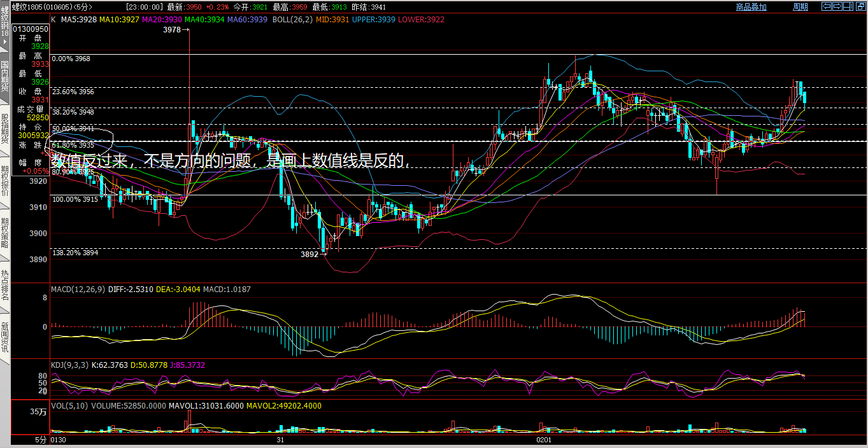Switch to the 国内期货 sidebar tab
The height and width of the screenshot is (448, 868).
tap(4, 76)
